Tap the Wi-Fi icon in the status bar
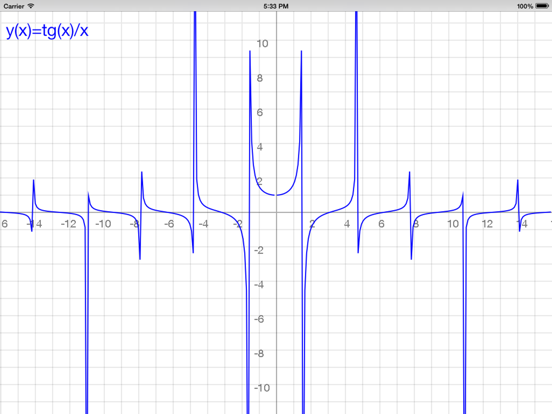The image size is (552, 414). [31, 6]
